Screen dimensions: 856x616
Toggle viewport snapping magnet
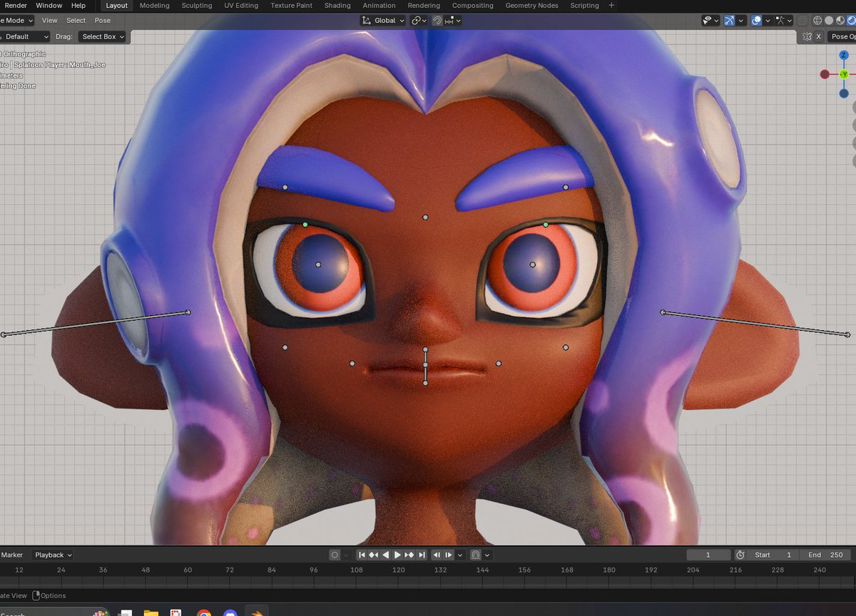click(437, 21)
